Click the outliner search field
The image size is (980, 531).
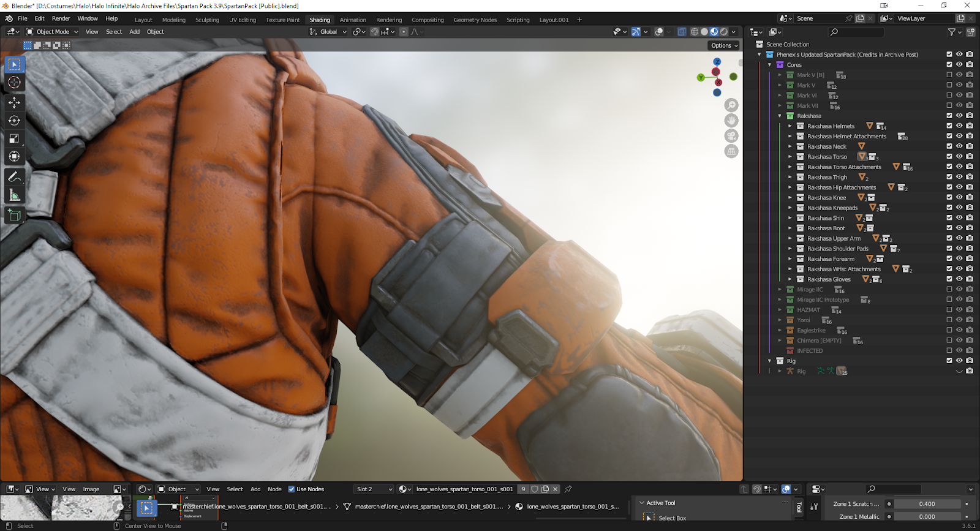(x=858, y=32)
